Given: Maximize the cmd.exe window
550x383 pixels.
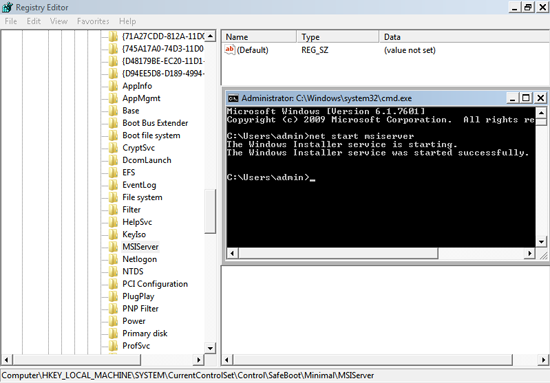Looking at the screenshot, I should tap(526, 98).
